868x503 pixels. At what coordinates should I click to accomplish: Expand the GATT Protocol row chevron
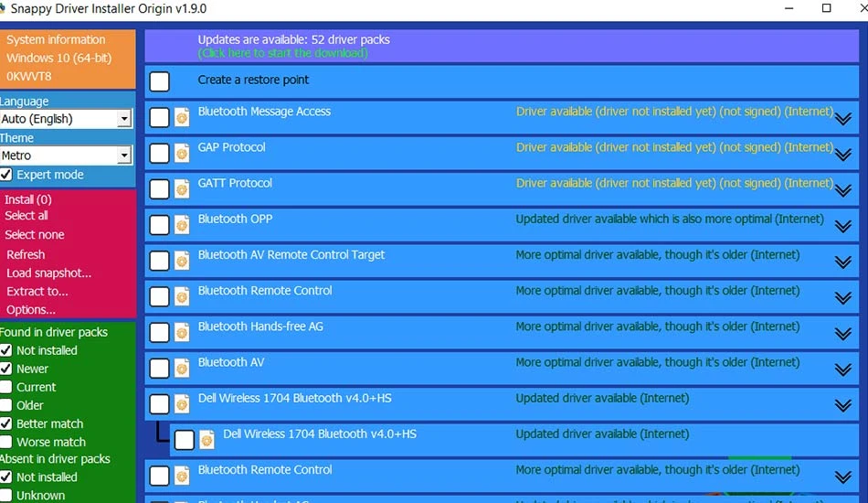click(843, 190)
